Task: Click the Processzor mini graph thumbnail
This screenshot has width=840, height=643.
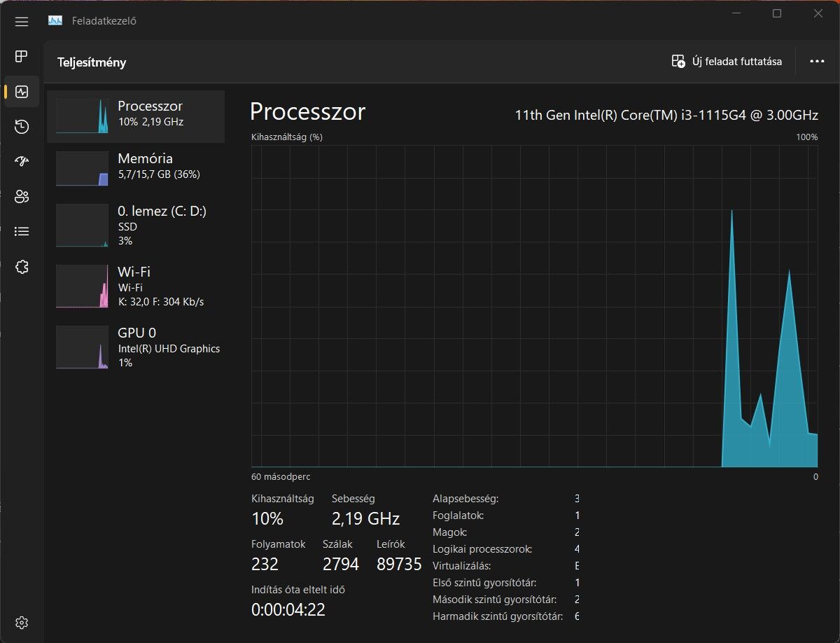Action: click(x=82, y=116)
